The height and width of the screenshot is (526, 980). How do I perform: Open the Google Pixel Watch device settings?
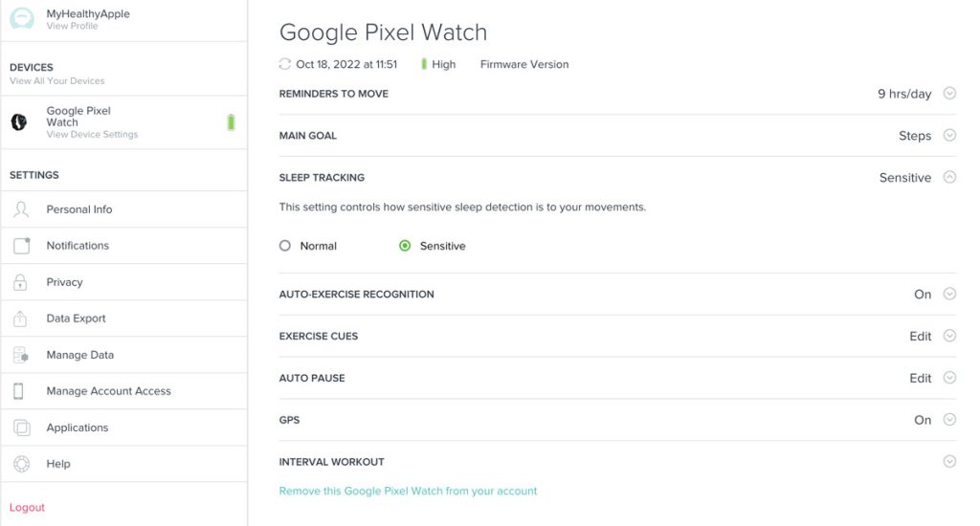pos(91,122)
